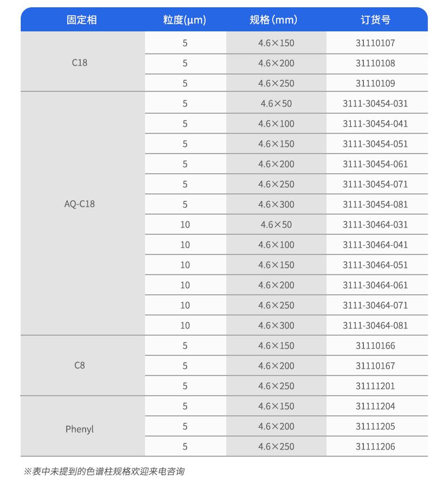Click the 订货号 column header
448x482 pixels.
click(375, 20)
